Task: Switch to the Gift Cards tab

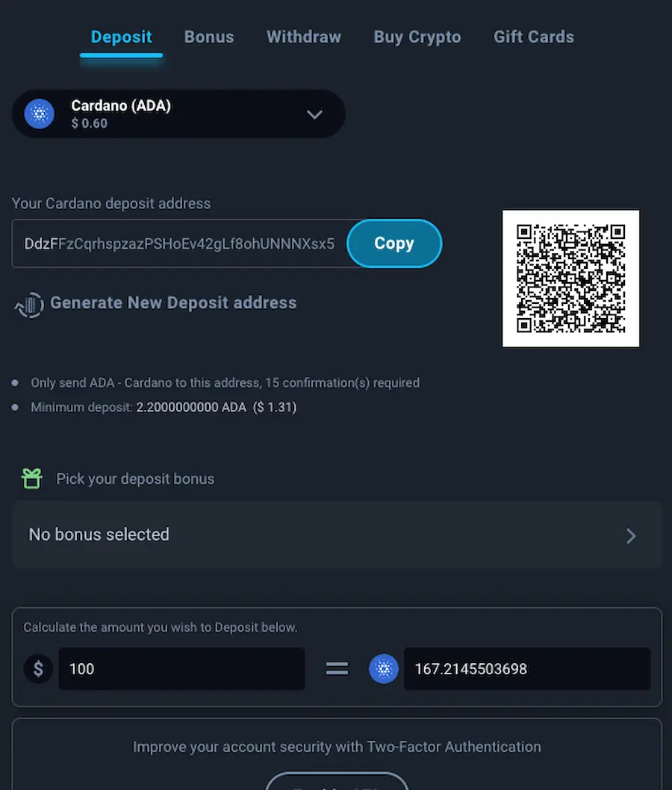Action: 533,36
